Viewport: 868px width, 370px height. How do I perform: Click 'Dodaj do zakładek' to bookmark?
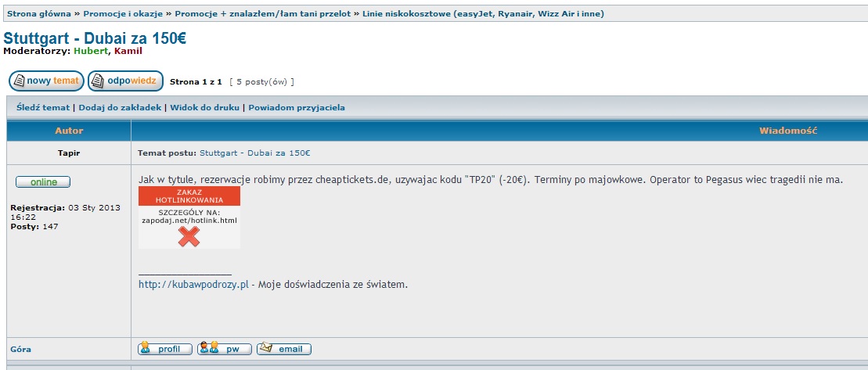[x=120, y=108]
